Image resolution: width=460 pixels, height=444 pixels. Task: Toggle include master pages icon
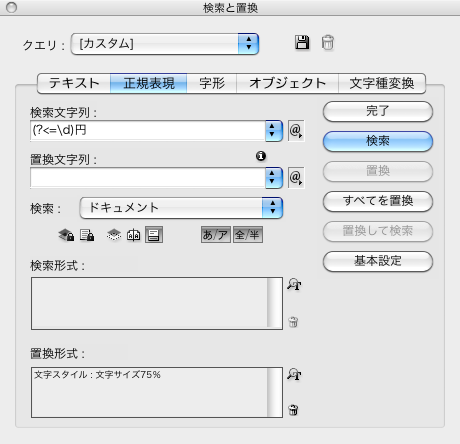(134, 235)
